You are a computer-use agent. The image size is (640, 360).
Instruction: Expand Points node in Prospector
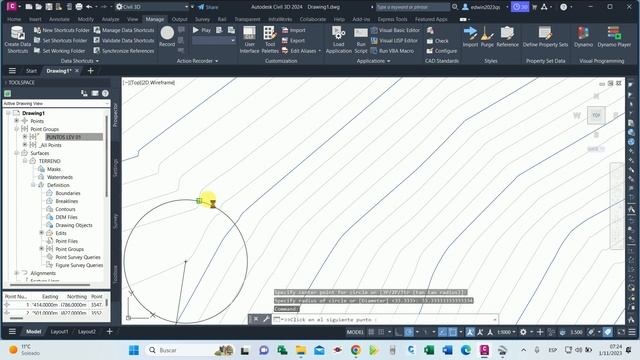17,121
